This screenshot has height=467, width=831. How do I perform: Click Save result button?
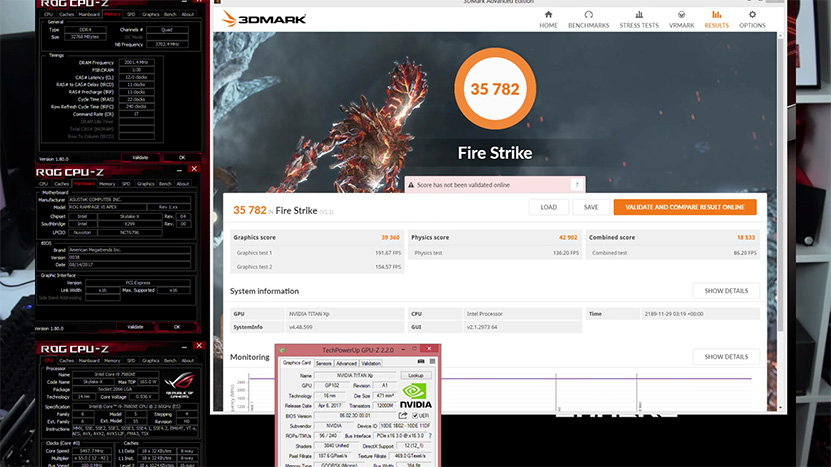(x=591, y=207)
